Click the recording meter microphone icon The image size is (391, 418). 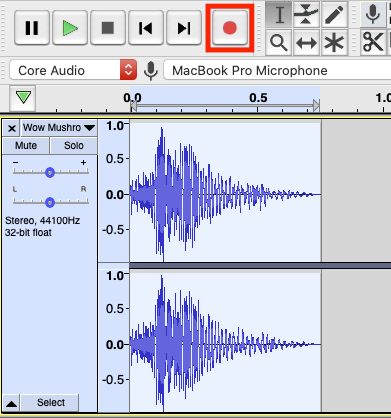372,14
